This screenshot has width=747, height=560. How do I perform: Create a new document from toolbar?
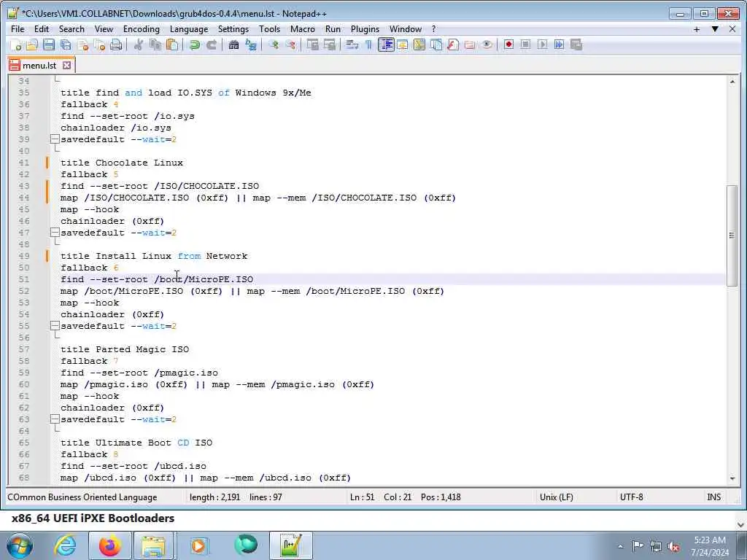click(x=16, y=44)
